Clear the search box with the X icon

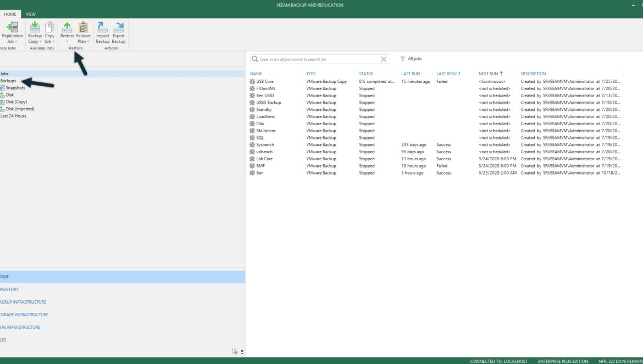click(x=384, y=59)
